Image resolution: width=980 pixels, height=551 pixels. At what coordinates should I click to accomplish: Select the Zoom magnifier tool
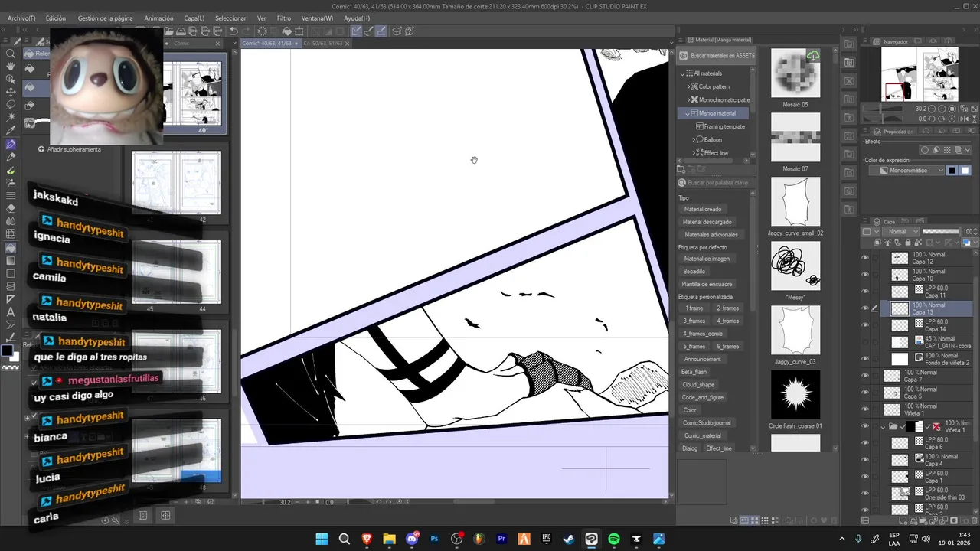click(11, 54)
